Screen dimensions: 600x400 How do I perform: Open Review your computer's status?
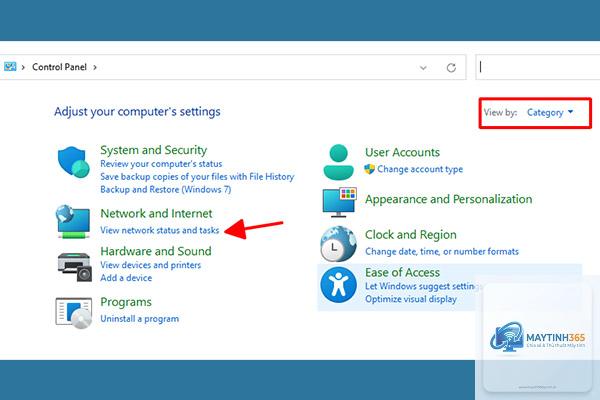pyautogui.click(x=161, y=164)
